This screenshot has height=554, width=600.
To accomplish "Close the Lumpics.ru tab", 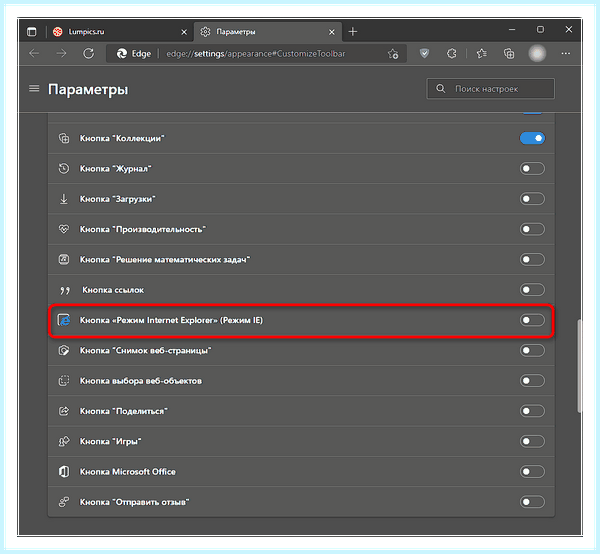I will click(x=184, y=32).
